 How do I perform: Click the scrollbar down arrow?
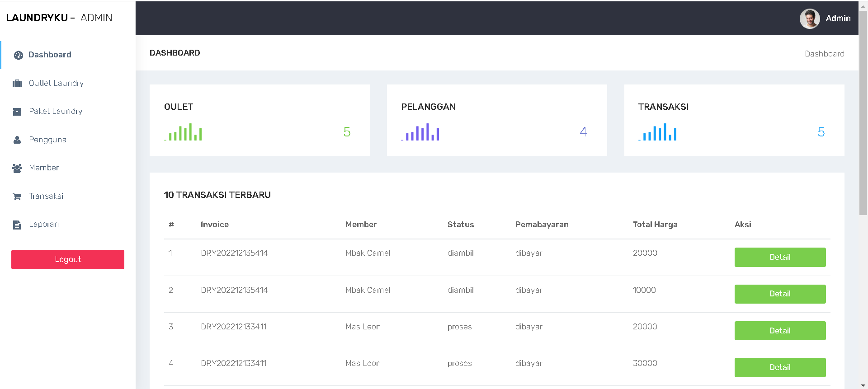[863, 385]
